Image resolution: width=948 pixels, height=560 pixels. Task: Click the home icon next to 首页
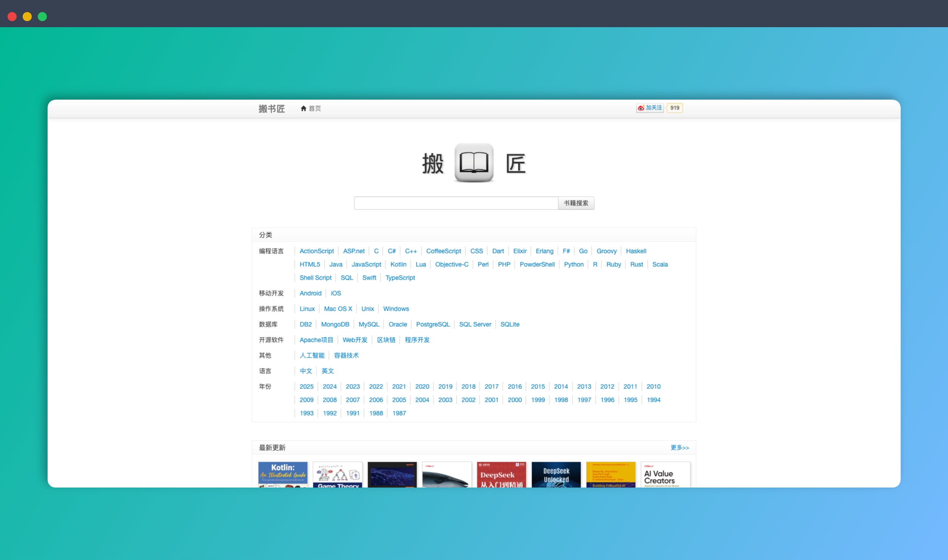[x=303, y=108]
